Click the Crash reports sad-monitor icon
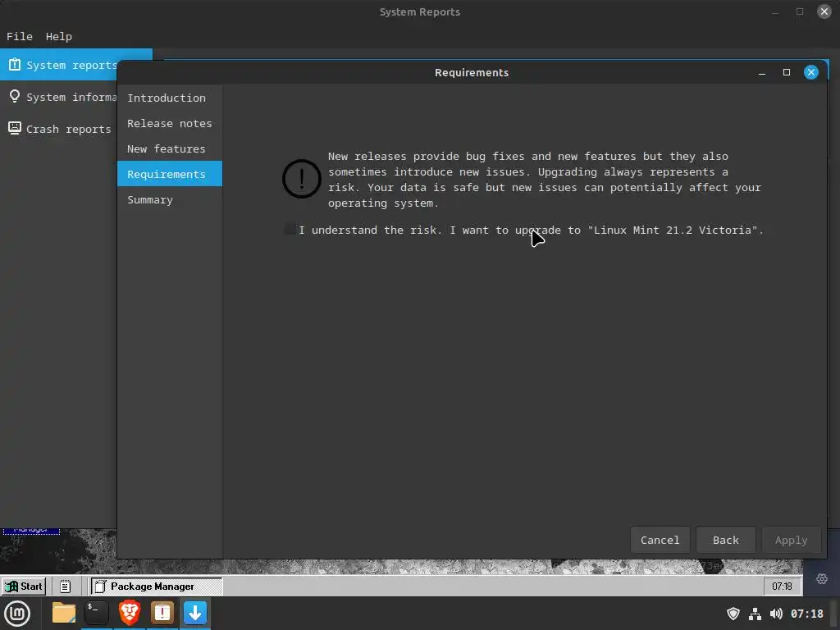The image size is (840, 630). pyautogui.click(x=15, y=128)
